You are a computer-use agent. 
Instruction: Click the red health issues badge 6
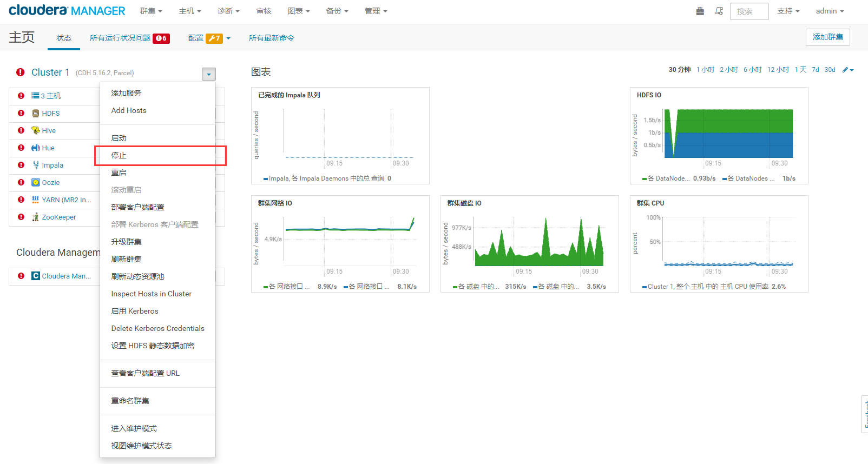(161, 38)
